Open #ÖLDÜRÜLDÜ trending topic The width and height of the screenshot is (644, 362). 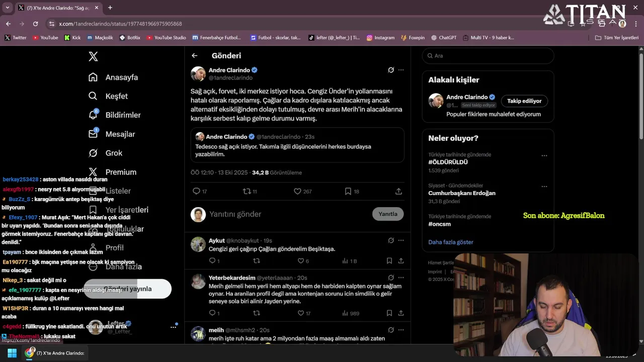point(448,162)
